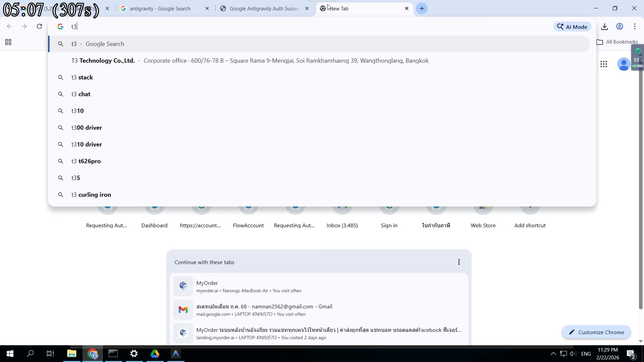Click the Customize Chrome button
The height and width of the screenshot is (362, 644).
[596, 332]
